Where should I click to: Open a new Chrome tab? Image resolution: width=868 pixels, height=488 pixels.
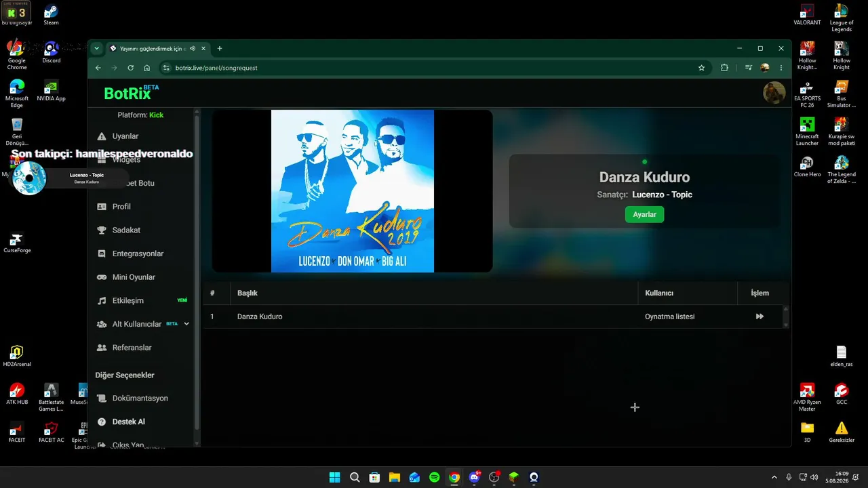(220, 48)
